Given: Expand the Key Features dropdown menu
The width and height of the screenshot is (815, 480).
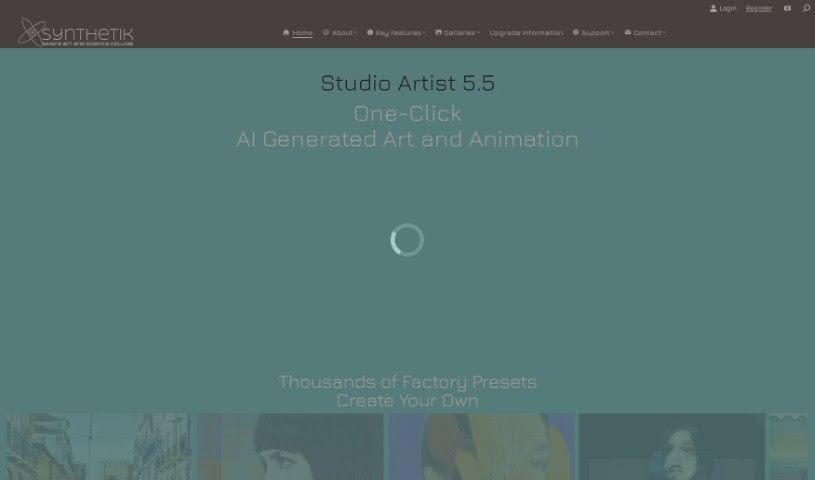Looking at the screenshot, I should click(396, 33).
